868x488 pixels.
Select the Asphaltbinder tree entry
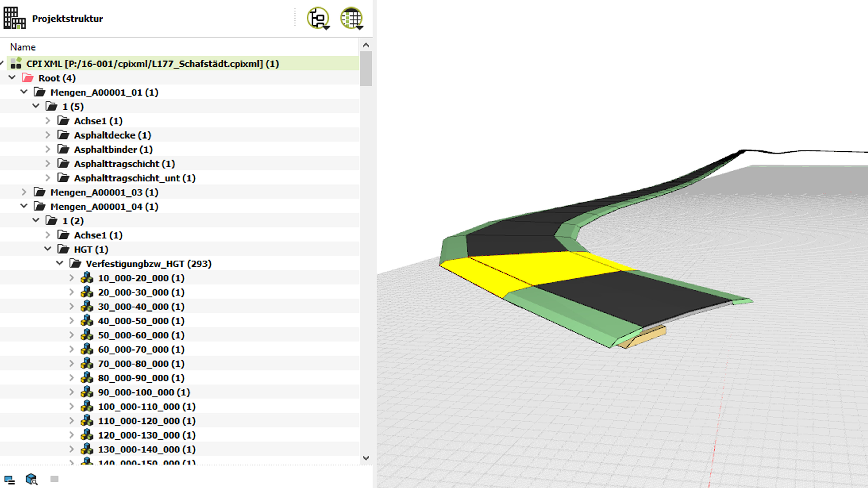click(113, 150)
